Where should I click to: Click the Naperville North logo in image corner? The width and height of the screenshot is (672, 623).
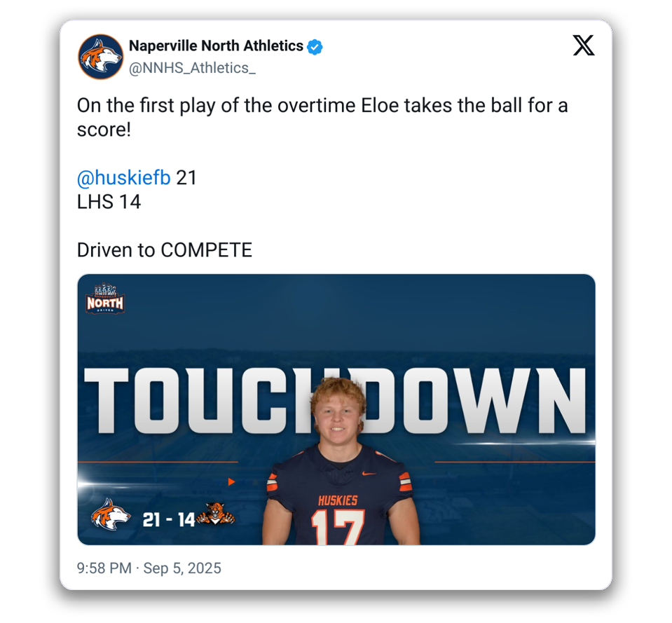(x=105, y=299)
